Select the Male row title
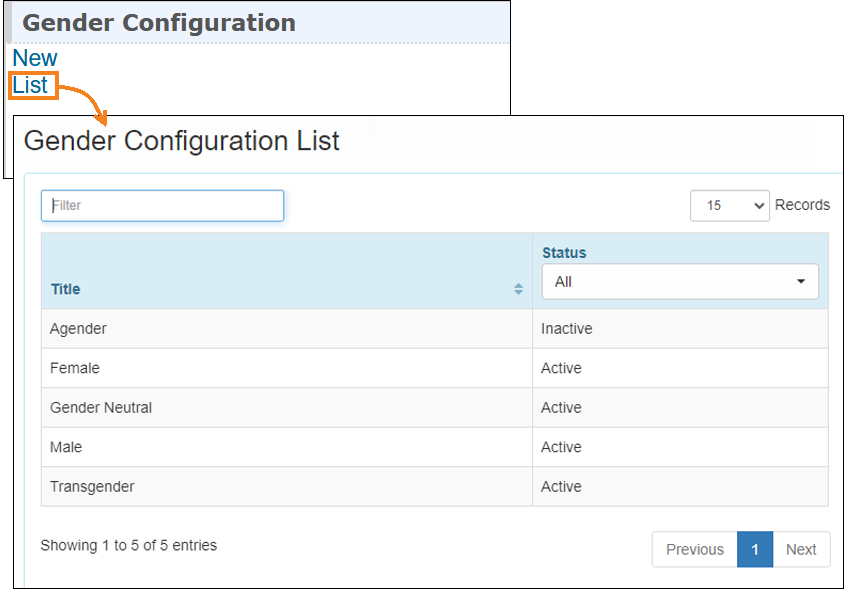Image resolution: width=851 pixels, height=594 pixels. (x=66, y=447)
